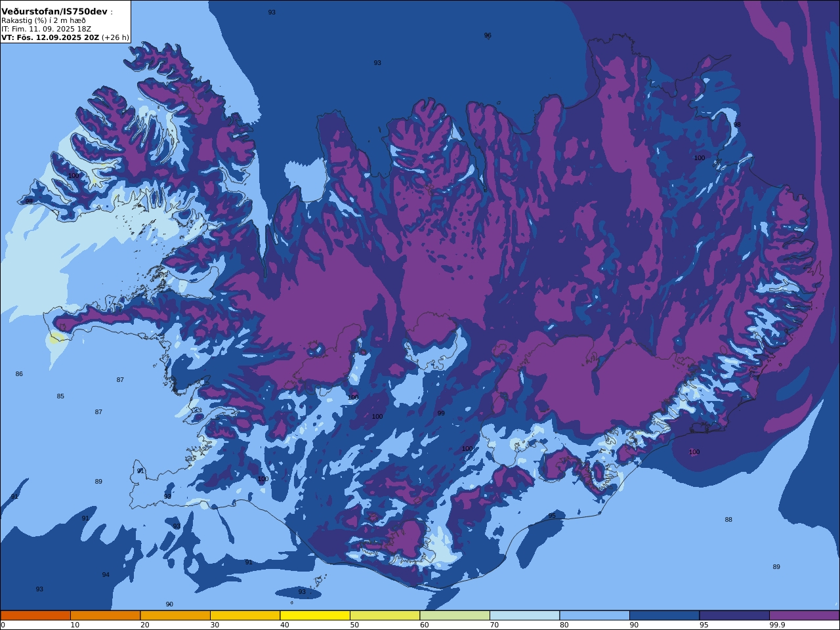Click the dark indigo 95–99.9 legend swatch
This screenshot has height=630, width=840.
point(734,616)
